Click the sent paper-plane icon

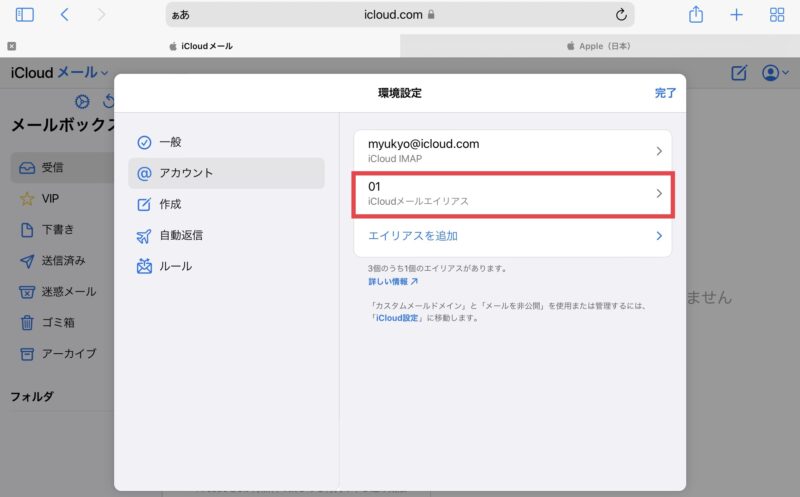tap(27, 261)
